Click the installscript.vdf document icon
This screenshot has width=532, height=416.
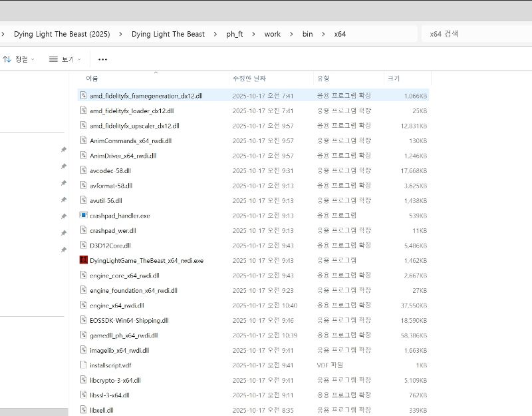[x=84, y=365]
